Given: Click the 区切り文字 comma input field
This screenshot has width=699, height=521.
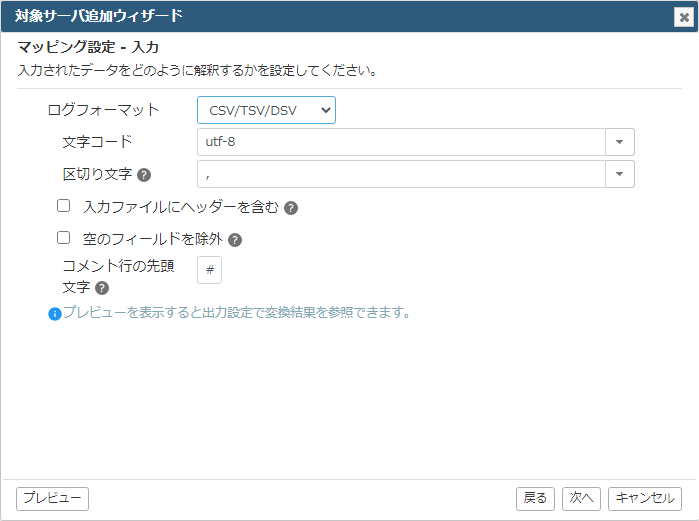Looking at the screenshot, I should point(401,174).
